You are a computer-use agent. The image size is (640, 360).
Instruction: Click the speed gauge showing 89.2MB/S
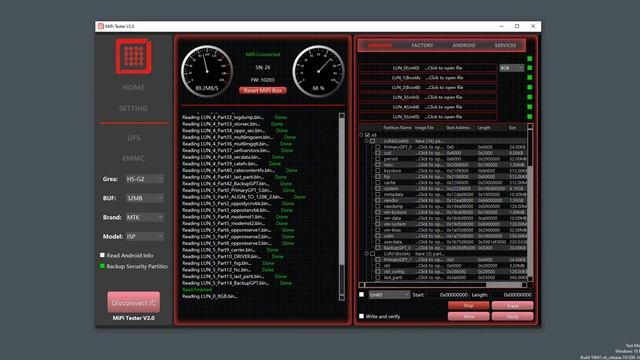pyautogui.click(x=207, y=71)
